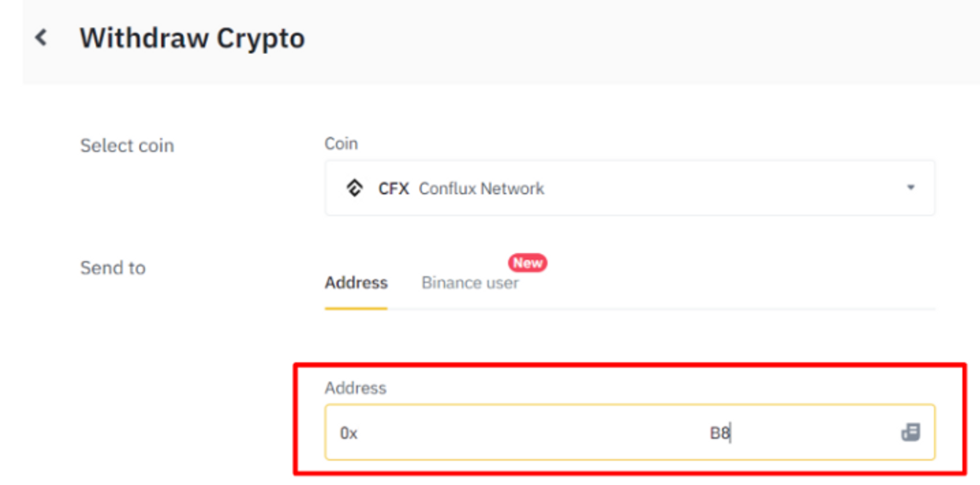Screen dimensions: 980x485
Task: Switch to the Binance user tab
Action: pyautogui.click(x=470, y=283)
